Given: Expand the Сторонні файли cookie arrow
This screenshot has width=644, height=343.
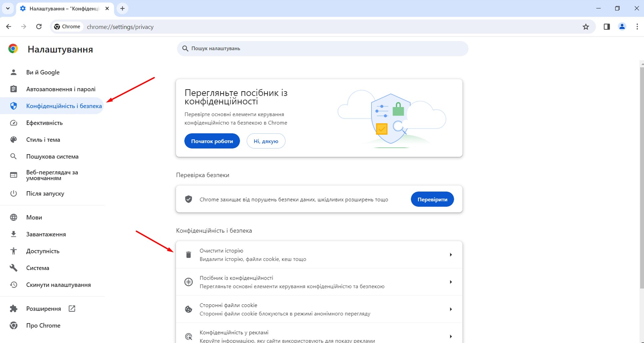Looking at the screenshot, I should (451, 309).
